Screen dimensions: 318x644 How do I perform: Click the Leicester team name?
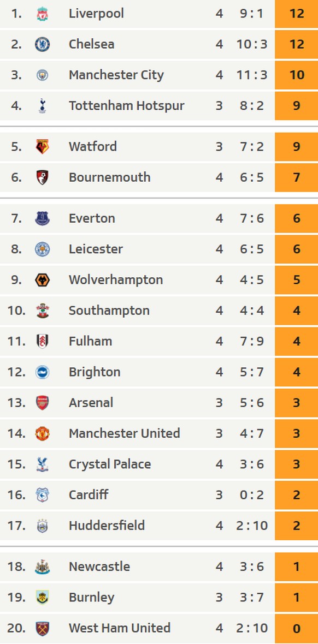pyautogui.click(x=96, y=249)
